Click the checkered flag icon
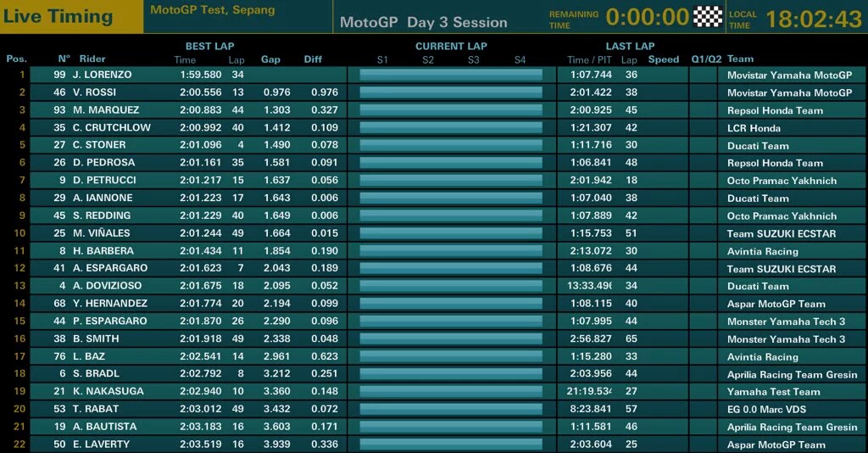 tap(706, 17)
